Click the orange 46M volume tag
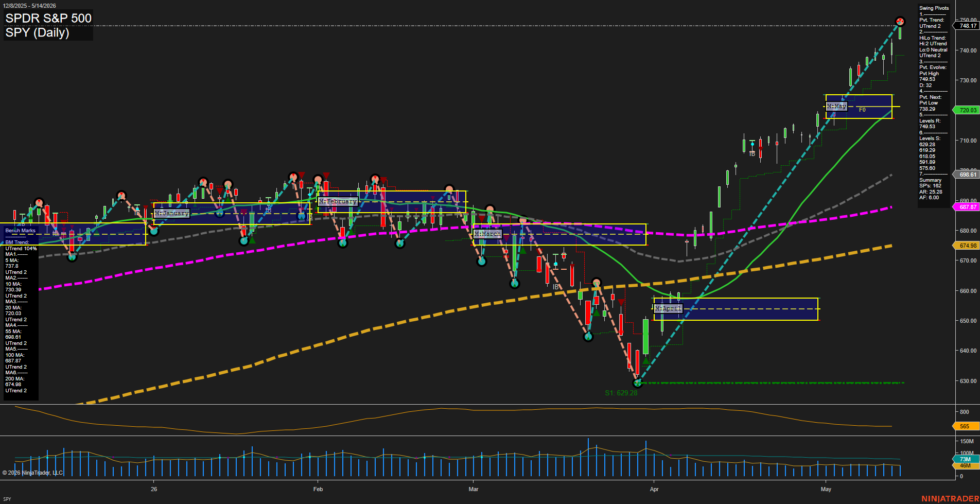This screenshot has width=980, height=504. (965, 465)
